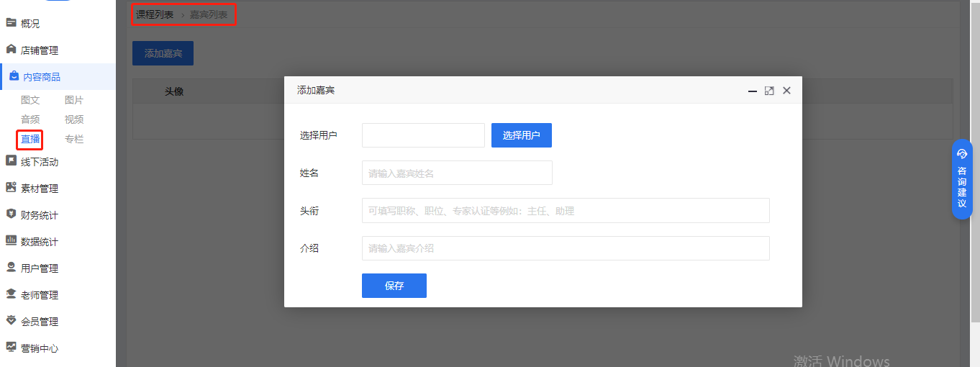Viewport: 980px width, 367px height.
Task: Click the 头像 column header
Action: tap(174, 91)
